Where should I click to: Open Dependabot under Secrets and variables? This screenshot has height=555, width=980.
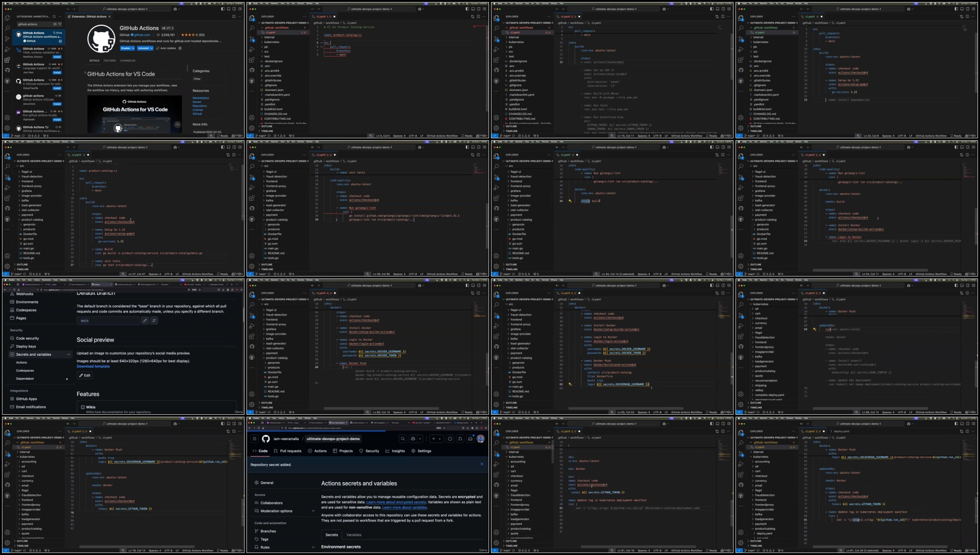pyautogui.click(x=25, y=379)
